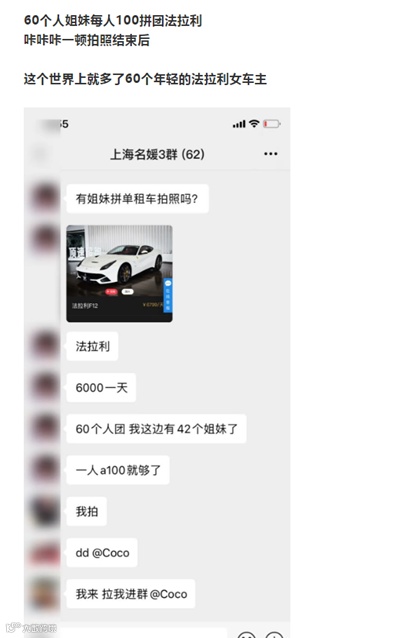Open the white Ferrari F12 image

119,273
